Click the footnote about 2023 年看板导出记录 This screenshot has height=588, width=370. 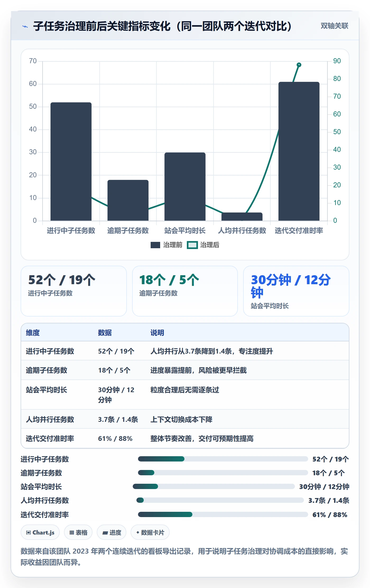coord(184,557)
